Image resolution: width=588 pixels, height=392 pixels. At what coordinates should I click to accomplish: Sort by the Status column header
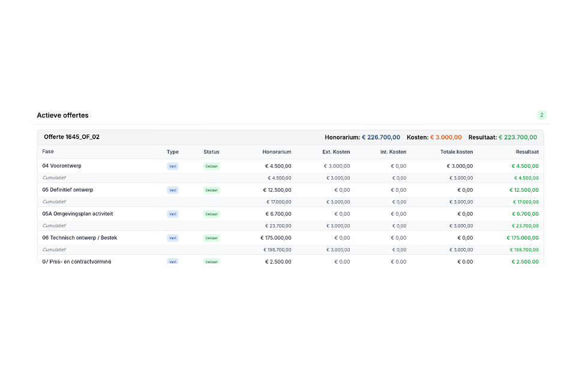pyautogui.click(x=211, y=152)
